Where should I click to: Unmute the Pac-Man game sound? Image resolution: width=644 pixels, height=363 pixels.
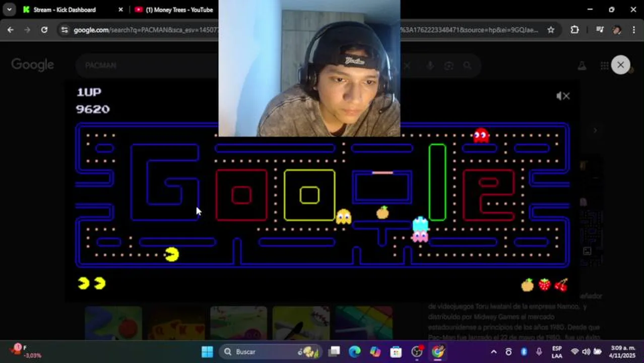pos(563,96)
